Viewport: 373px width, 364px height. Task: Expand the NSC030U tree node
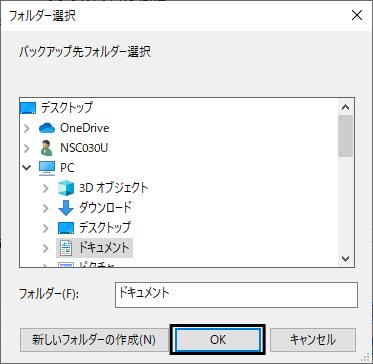(x=27, y=148)
